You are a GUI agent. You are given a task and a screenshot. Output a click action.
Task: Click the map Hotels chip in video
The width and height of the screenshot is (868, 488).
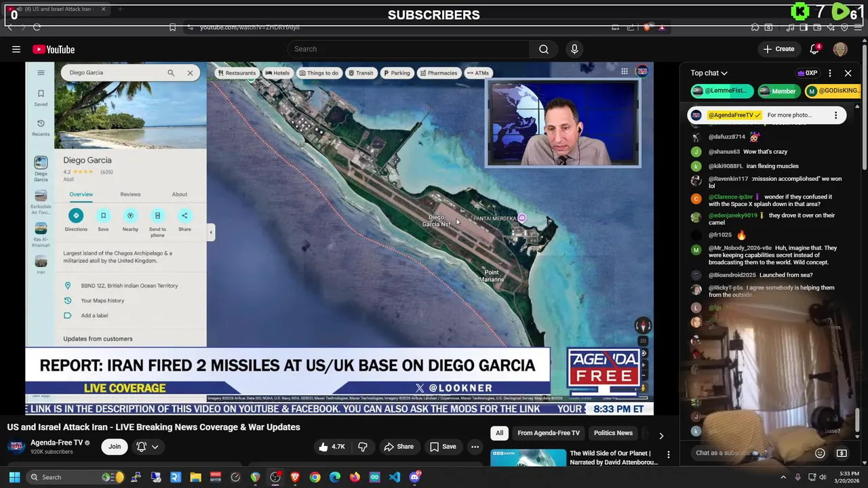277,73
